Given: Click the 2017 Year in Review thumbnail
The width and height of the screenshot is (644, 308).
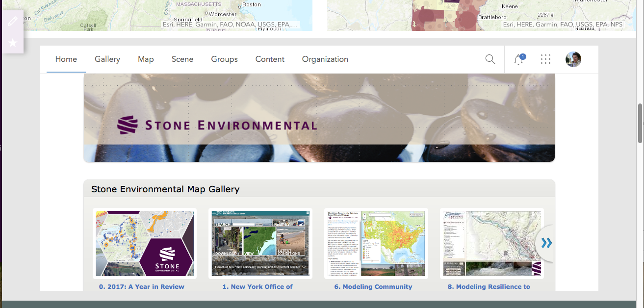Looking at the screenshot, I should click(145, 244).
